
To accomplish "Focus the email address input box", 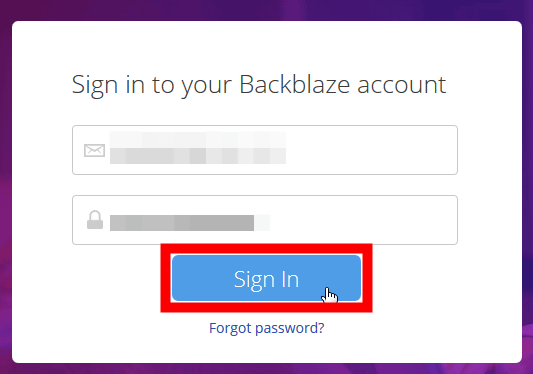I will 265,150.
